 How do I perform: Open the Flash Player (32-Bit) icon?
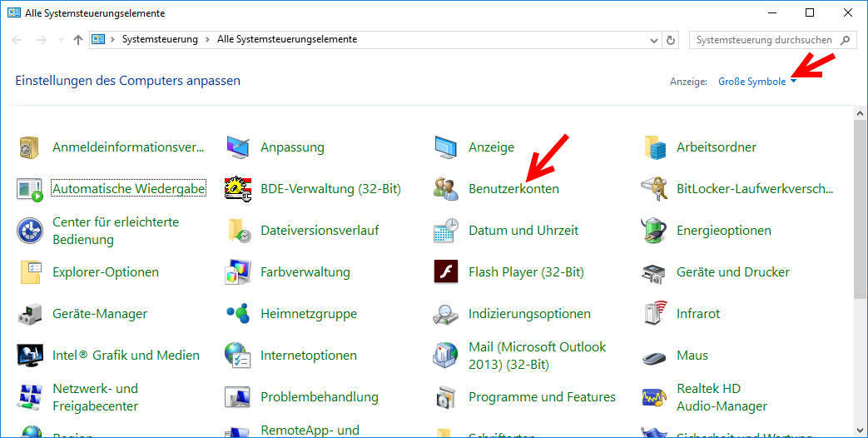446,272
